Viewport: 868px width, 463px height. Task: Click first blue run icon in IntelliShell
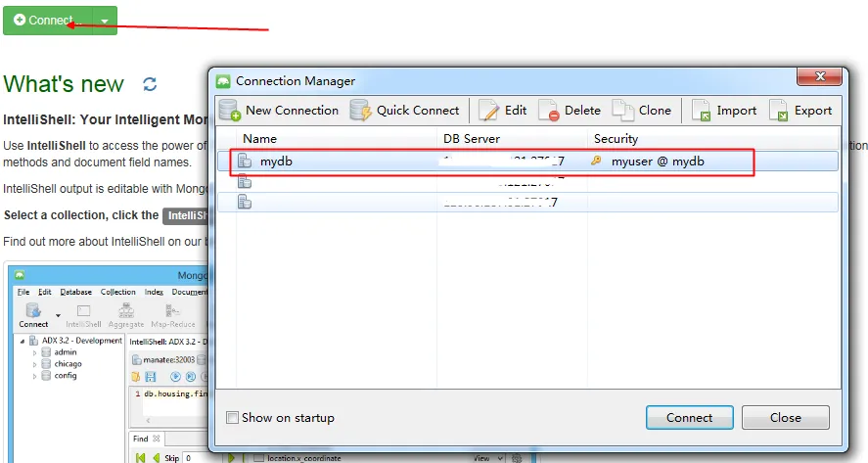coord(175,377)
